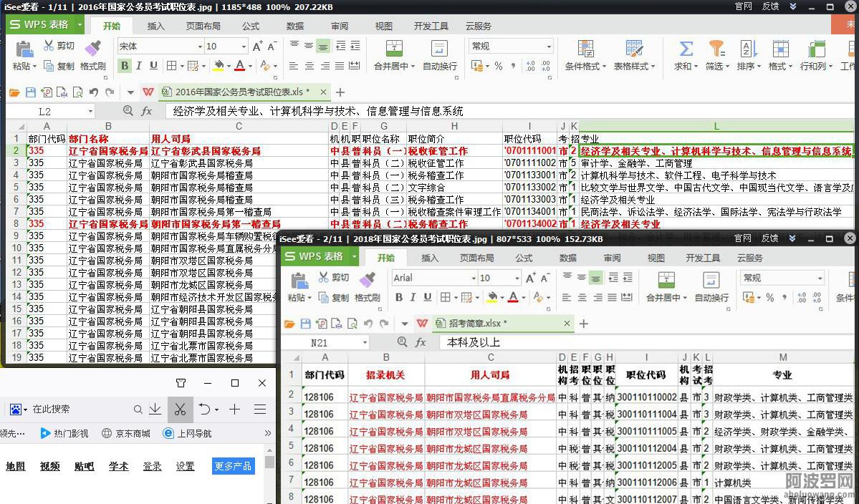Open the Paste dropdown arrow in the 2016 window
This screenshot has width=859, height=504.
[34, 67]
